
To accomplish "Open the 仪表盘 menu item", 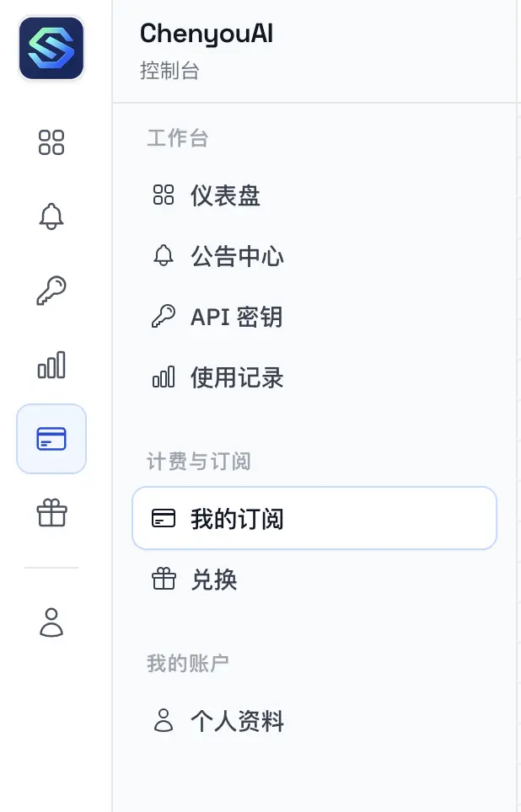I will (x=225, y=196).
